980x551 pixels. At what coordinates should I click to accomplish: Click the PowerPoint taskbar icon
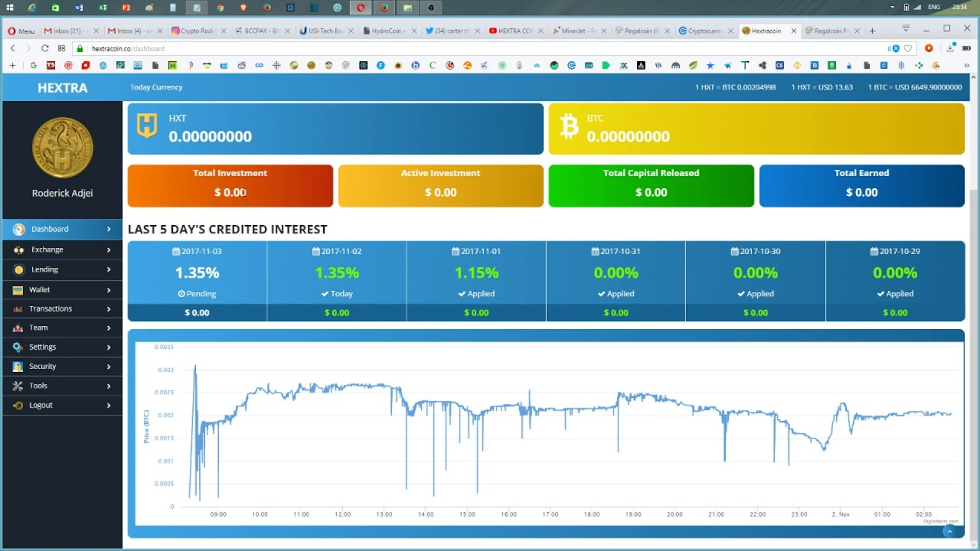pyautogui.click(x=126, y=8)
